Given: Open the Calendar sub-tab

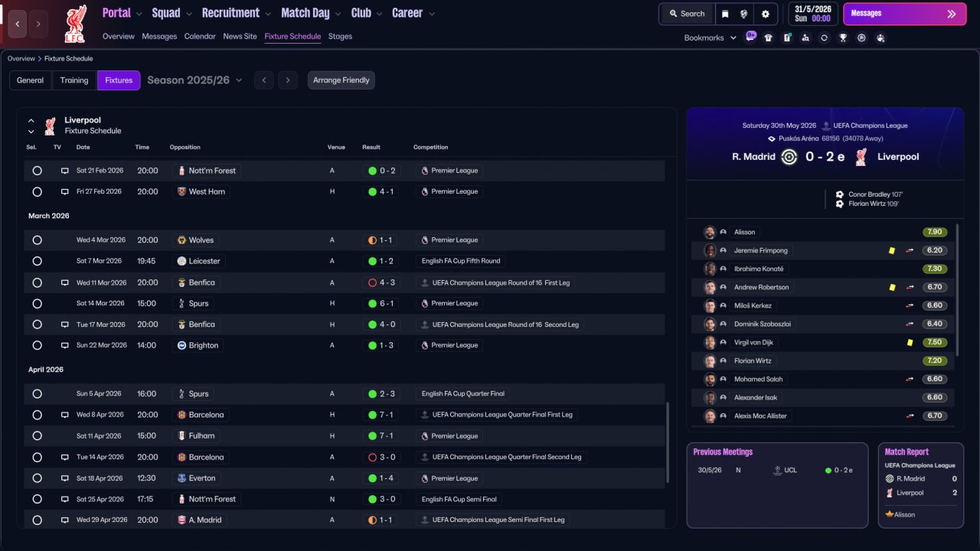Looking at the screenshot, I should pyautogui.click(x=200, y=36).
